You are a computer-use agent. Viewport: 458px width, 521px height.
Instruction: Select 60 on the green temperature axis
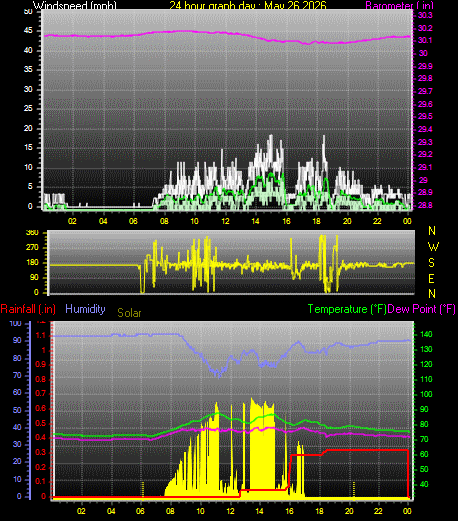coord(424,454)
